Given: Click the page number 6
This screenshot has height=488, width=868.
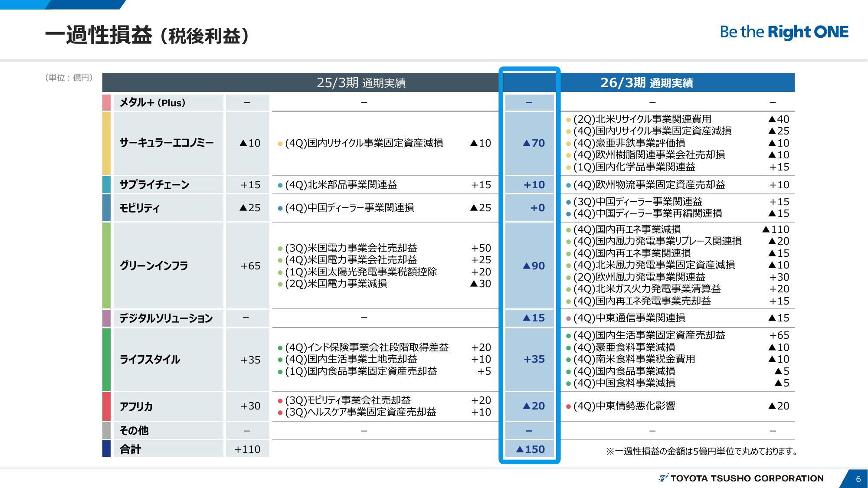Looking at the screenshot, I should click(858, 479).
